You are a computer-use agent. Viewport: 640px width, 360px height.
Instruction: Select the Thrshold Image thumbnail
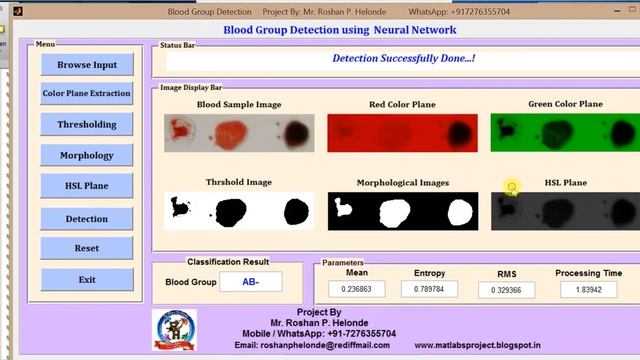tap(239, 211)
